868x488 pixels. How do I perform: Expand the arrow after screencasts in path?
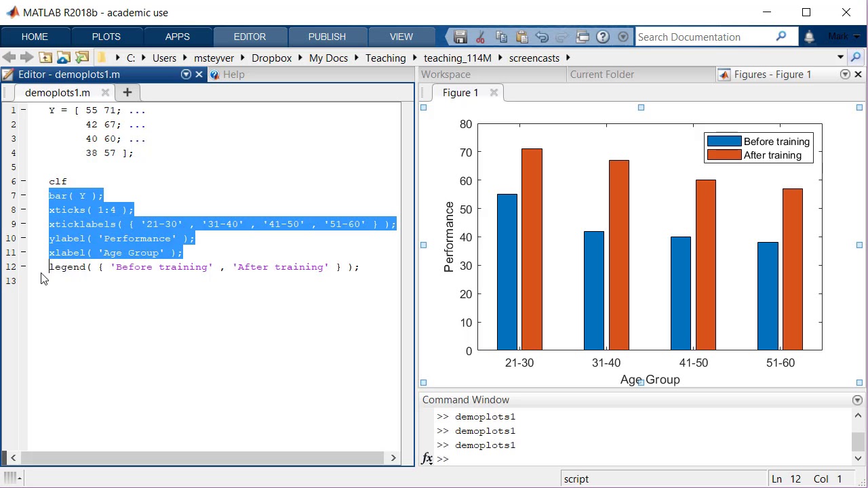pyautogui.click(x=568, y=58)
